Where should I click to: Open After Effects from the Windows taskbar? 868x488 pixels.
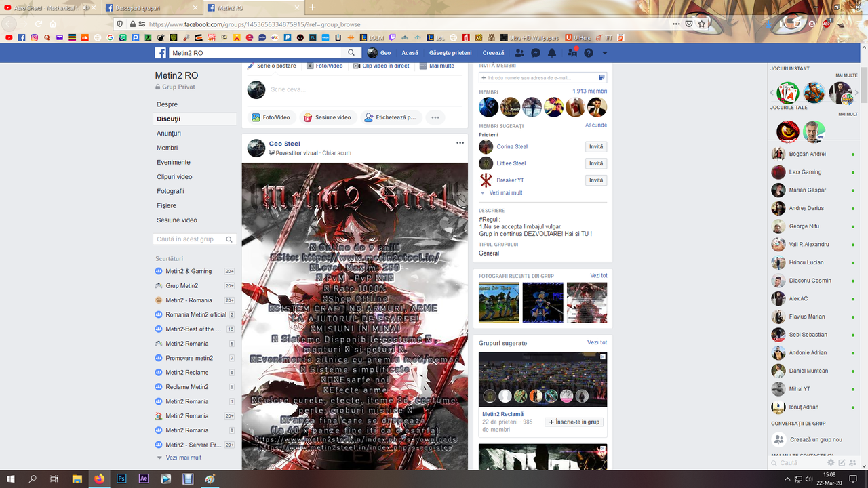pos(144,479)
